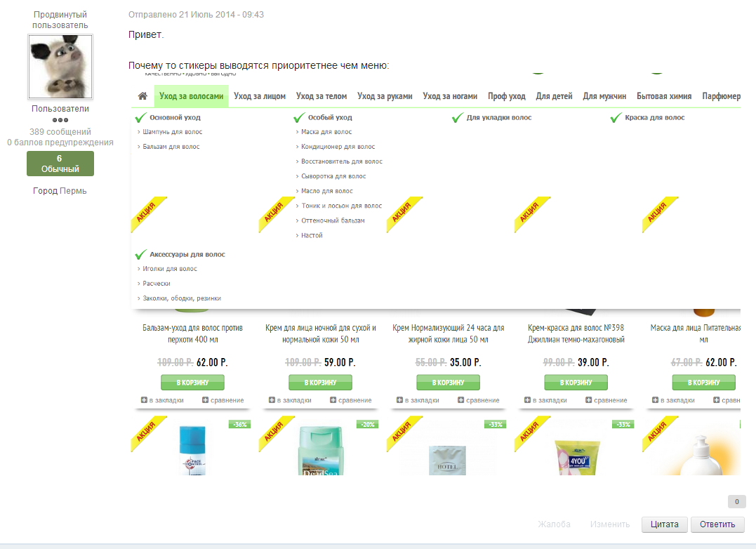This screenshot has height=549, width=756.
Task: Click compare plus icon under Крем-краска №398
Action: (588, 400)
